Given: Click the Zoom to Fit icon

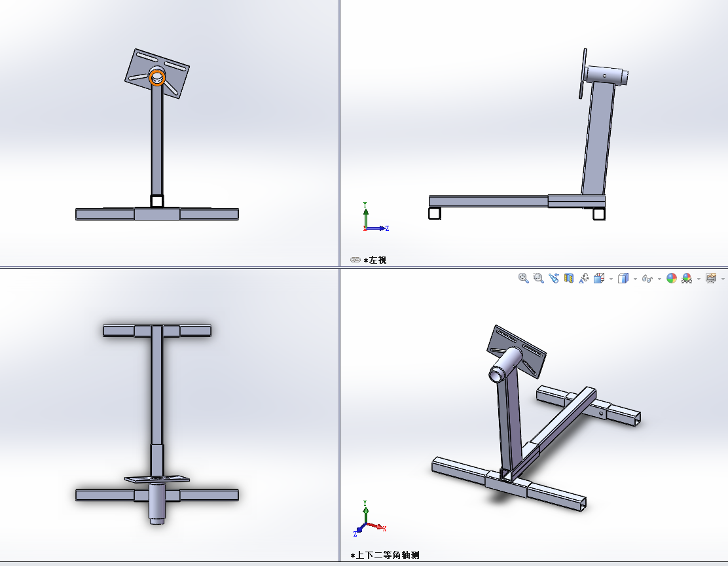Looking at the screenshot, I should click(x=523, y=278).
